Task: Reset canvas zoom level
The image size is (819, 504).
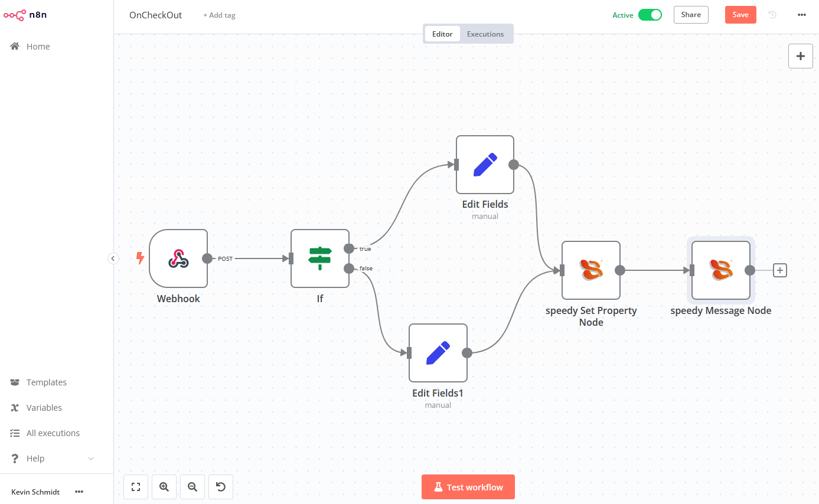Action: coord(221,487)
